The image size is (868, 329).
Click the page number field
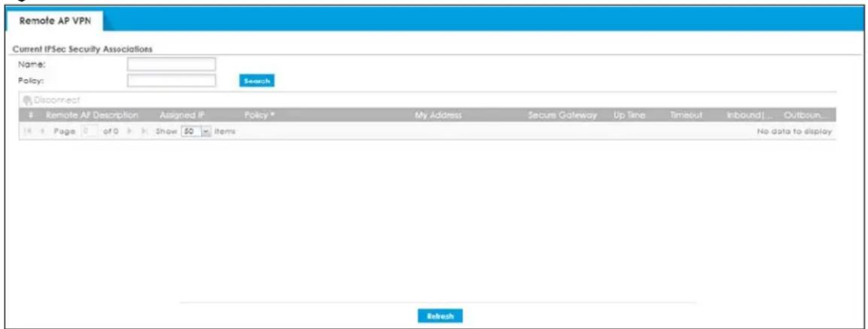tap(89, 131)
